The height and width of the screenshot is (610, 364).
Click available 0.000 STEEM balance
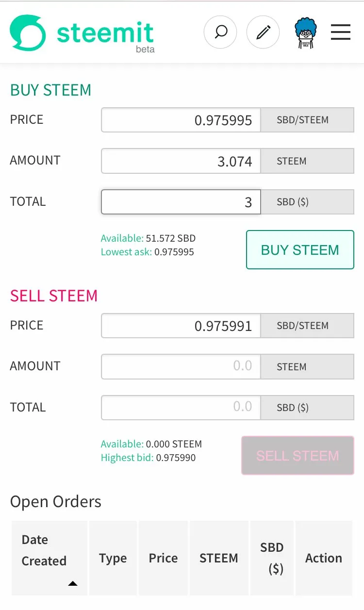174,444
